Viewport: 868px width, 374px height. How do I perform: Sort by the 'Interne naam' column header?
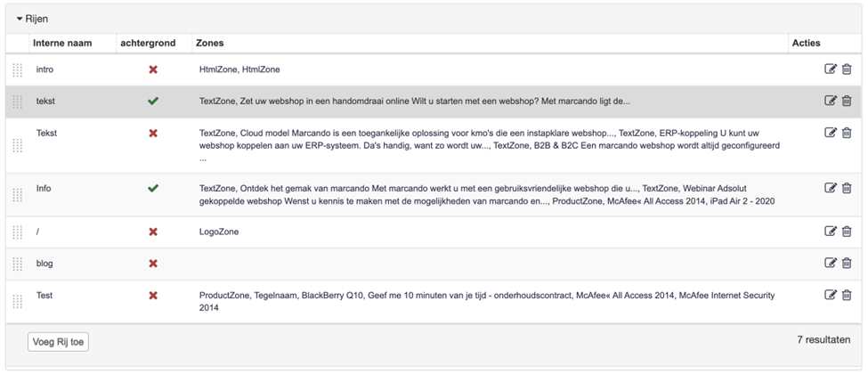point(62,44)
